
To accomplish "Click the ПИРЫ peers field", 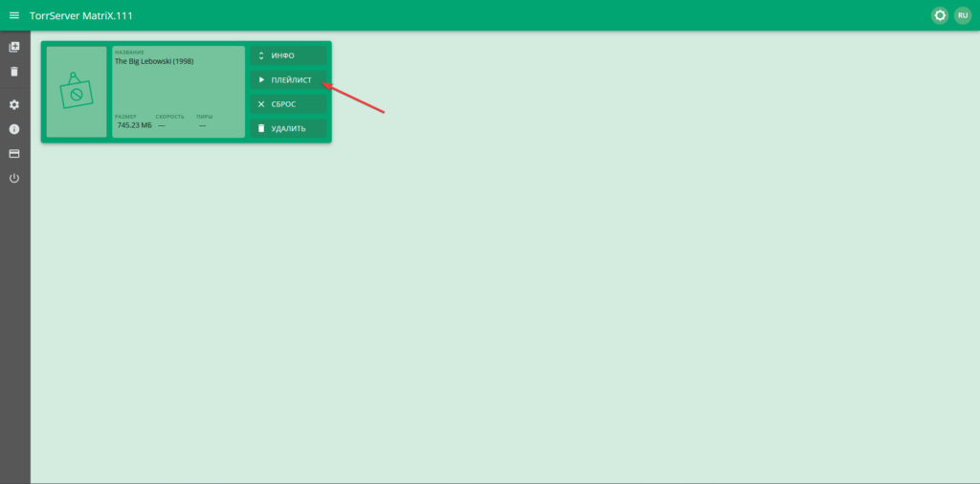I will [204, 117].
